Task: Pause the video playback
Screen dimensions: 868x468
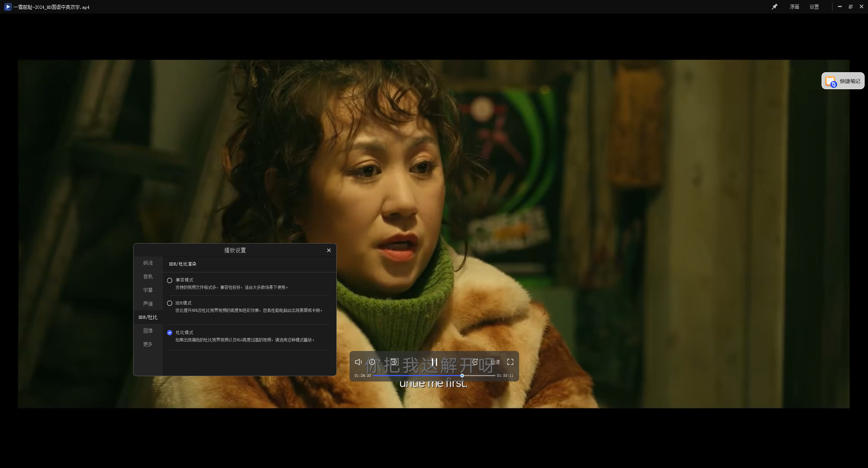Action: tap(434, 362)
